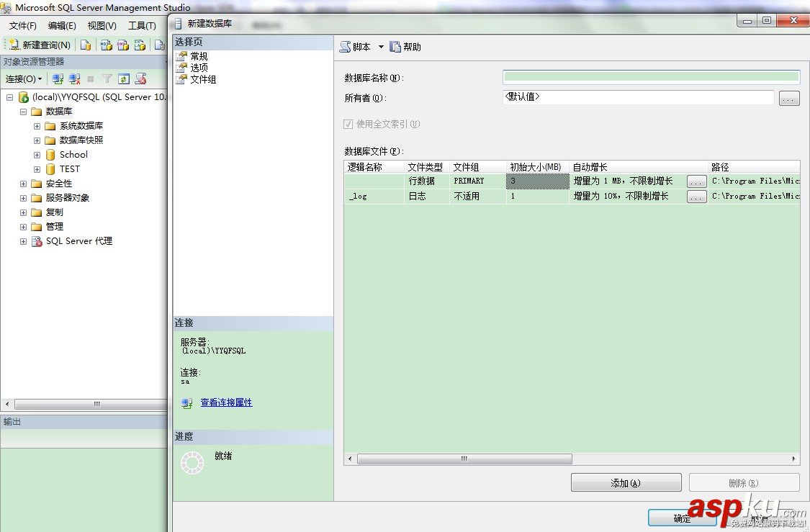Select the 常规 page icon
Screen dimensions: 810x532
tap(181, 56)
